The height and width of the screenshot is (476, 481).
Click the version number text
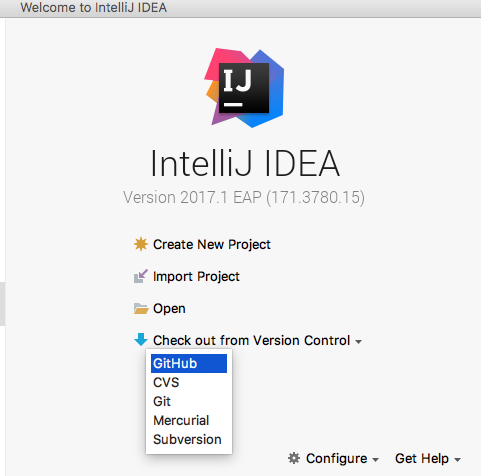click(244, 197)
